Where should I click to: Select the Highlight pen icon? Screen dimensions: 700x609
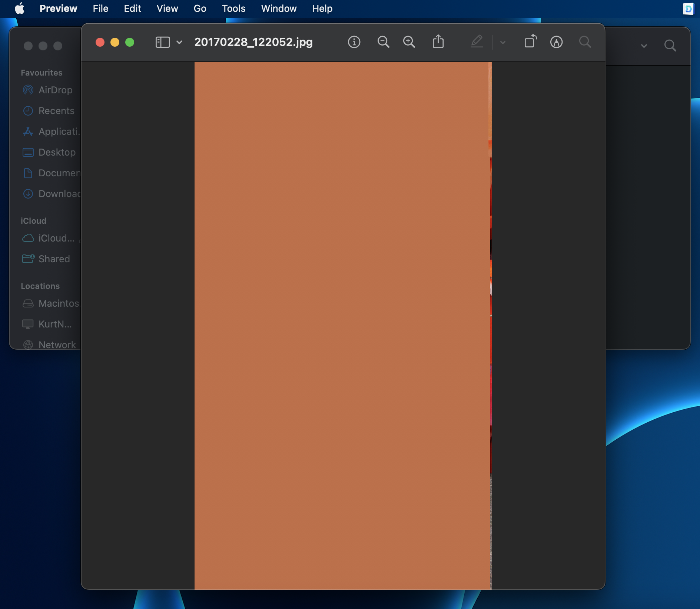[477, 42]
